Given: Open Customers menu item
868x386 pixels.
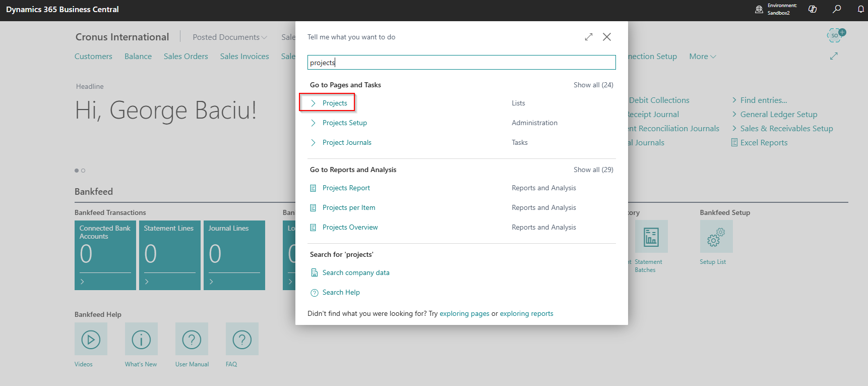Looking at the screenshot, I should 93,56.
